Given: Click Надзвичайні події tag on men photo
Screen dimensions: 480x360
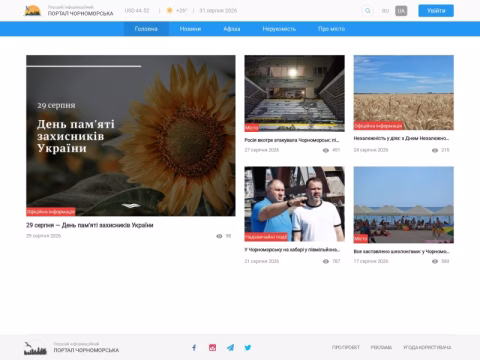Looking at the screenshot, I should [266, 237].
